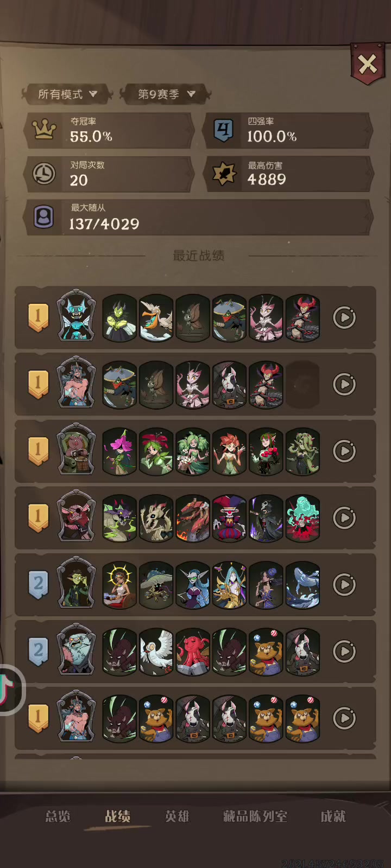Tap the top-4 shield icon beside 四强率
Image resolution: width=391 pixels, height=868 pixels.
223,130
